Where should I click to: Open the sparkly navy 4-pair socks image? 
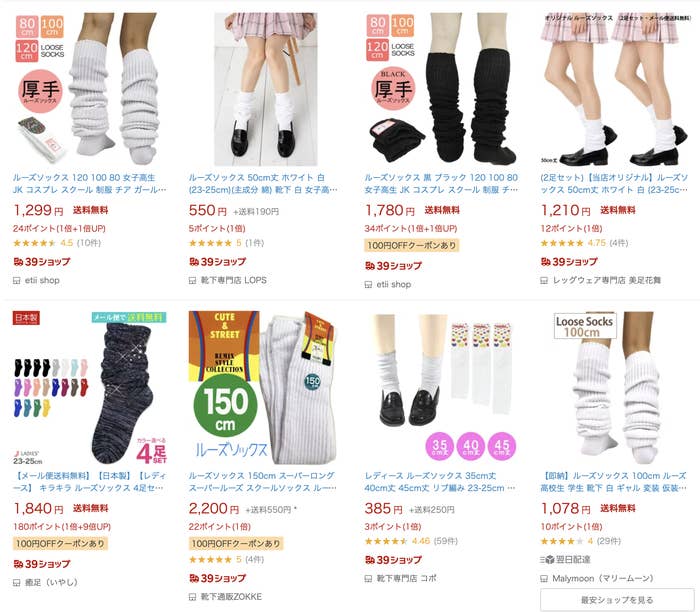[x=89, y=387]
